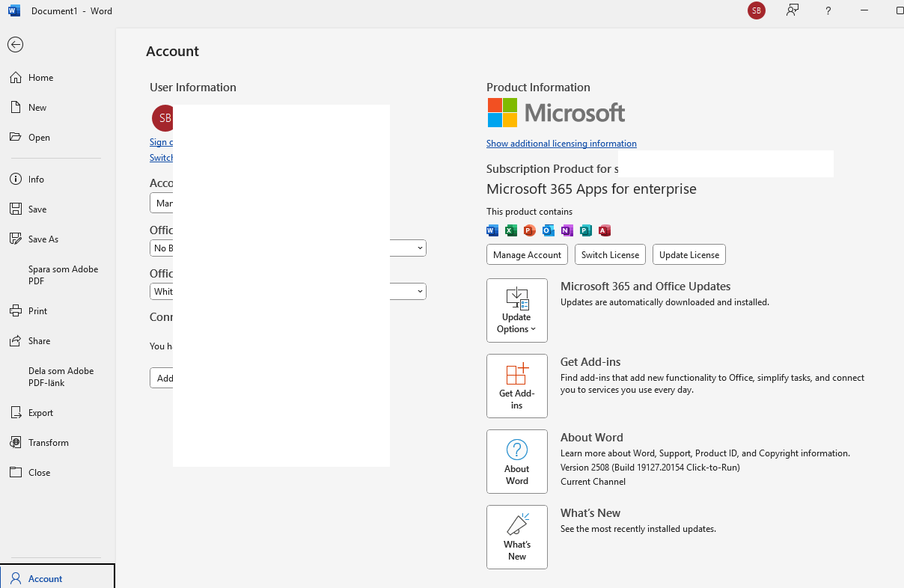
Task: Click the Word app icon under product contents
Action: pyautogui.click(x=492, y=230)
